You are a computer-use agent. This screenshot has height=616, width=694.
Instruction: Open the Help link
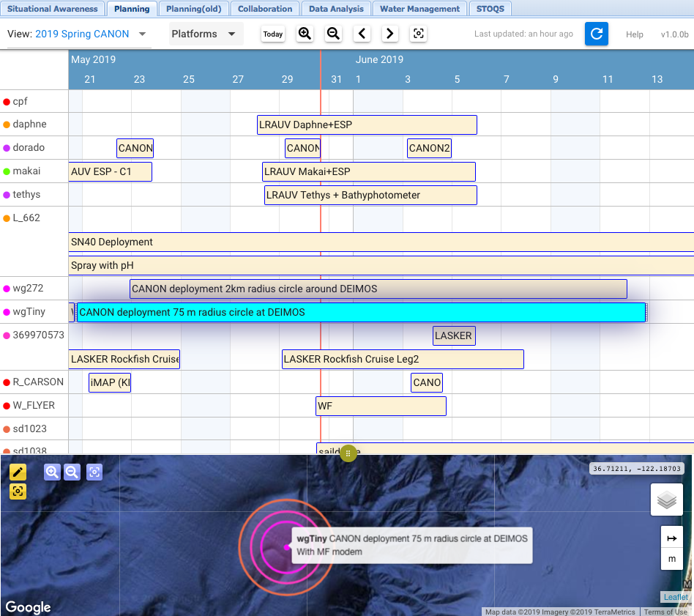[635, 34]
